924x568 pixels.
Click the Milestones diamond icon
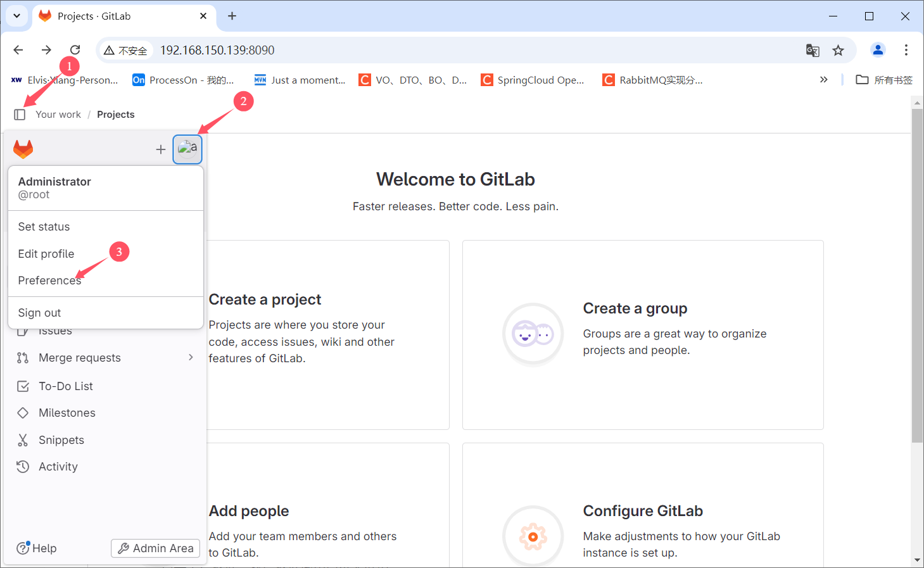point(23,413)
